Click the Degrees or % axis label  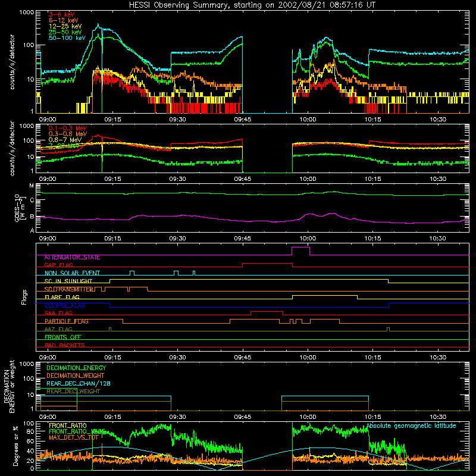(x=15, y=446)
